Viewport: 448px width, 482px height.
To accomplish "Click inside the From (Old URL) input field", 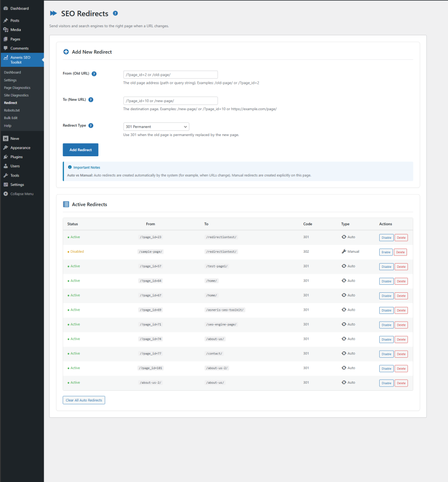I will [x=170, y=74].
